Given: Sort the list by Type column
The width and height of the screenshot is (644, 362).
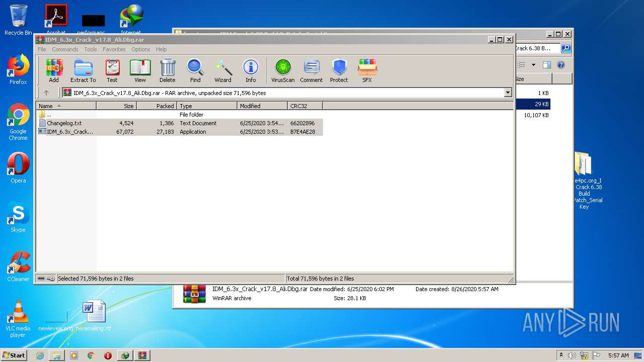Looking at the screenshot, I should 207,106.
